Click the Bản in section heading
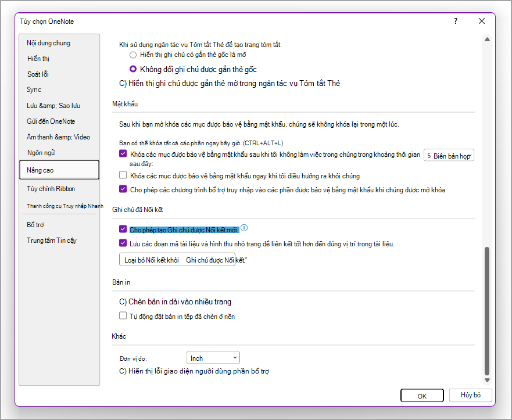The width and height of the screenshot is (512, 420). (121, 282)
